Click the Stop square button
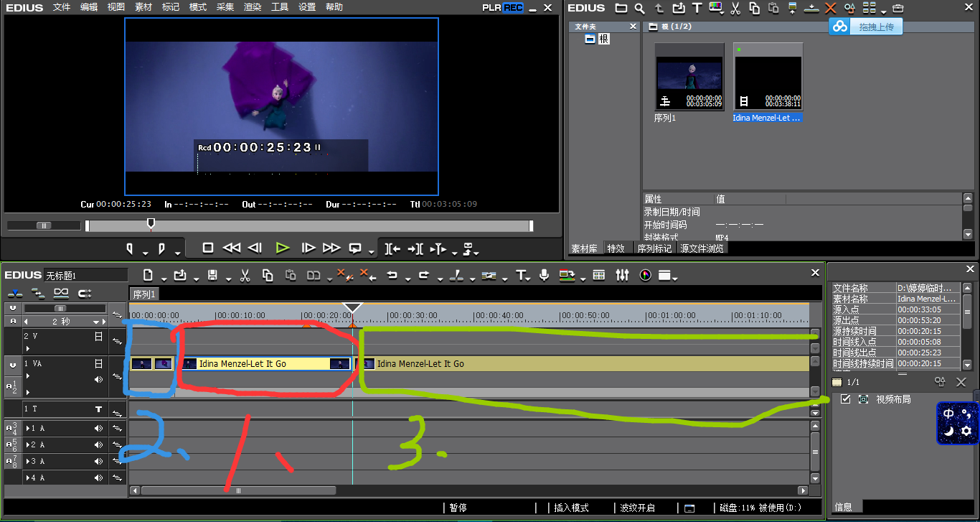The width and height of the screenshot is (980, 522). pyautogui.click(x=208, y=248)
